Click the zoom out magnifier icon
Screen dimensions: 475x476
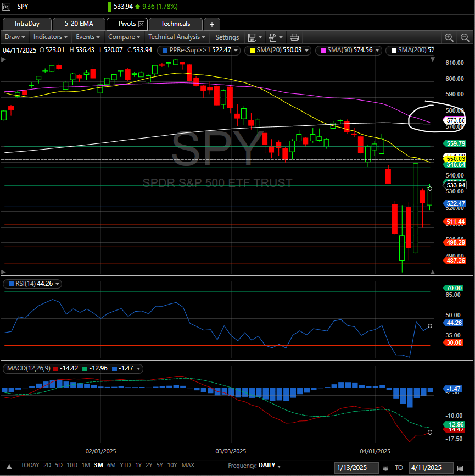[465, 37]
